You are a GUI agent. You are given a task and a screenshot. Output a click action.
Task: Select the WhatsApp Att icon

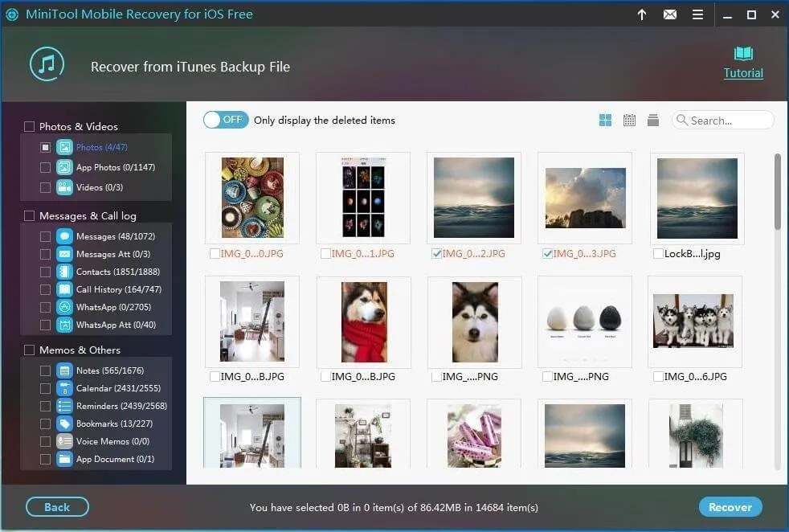[64, 325]
